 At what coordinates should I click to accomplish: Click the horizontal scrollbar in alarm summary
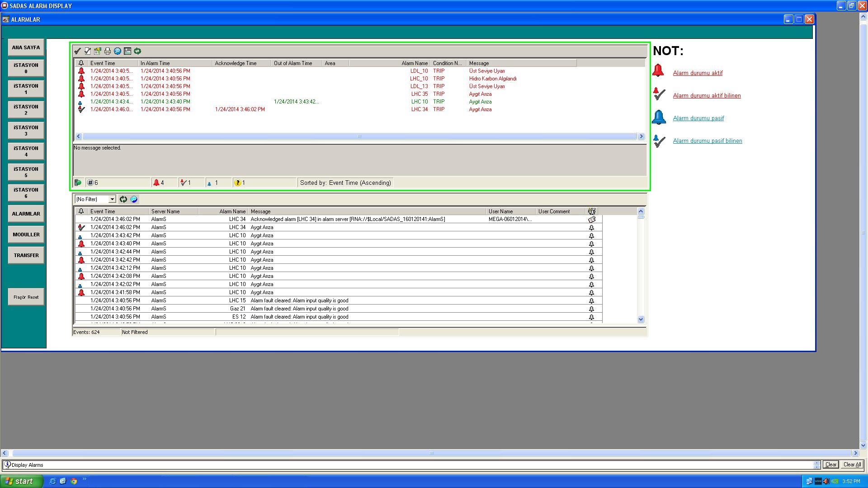click(x=359, y=136)
